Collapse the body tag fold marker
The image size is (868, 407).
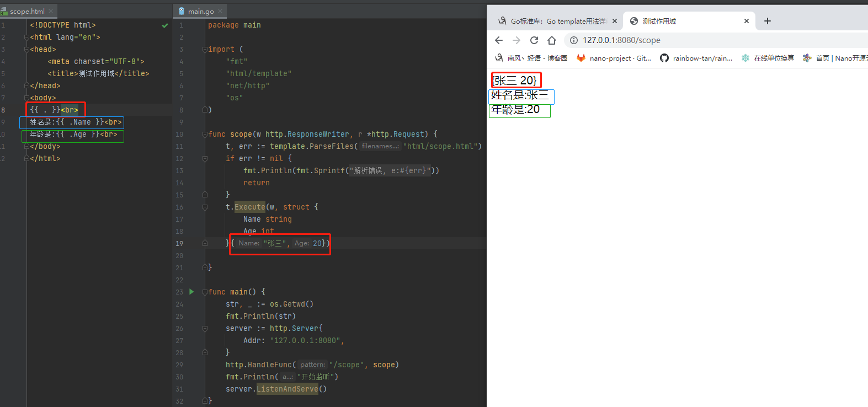tap(26, 98)
